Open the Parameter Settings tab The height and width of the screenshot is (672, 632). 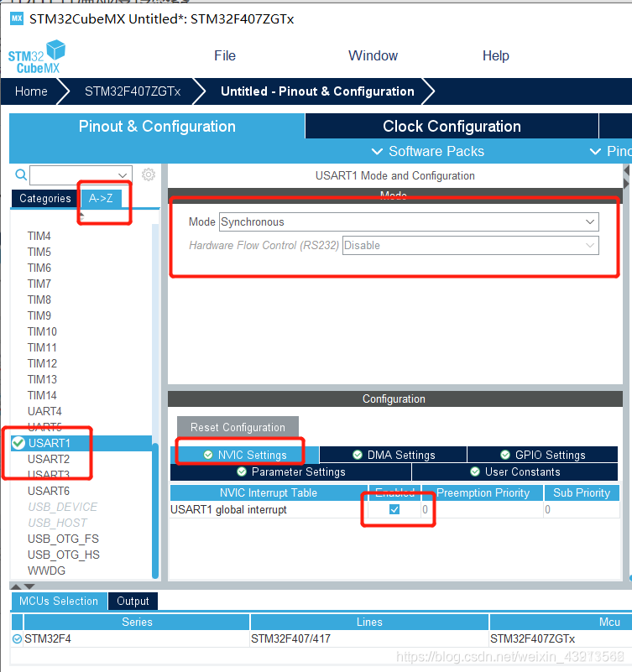pyautogui.click(x=290, y=471)
